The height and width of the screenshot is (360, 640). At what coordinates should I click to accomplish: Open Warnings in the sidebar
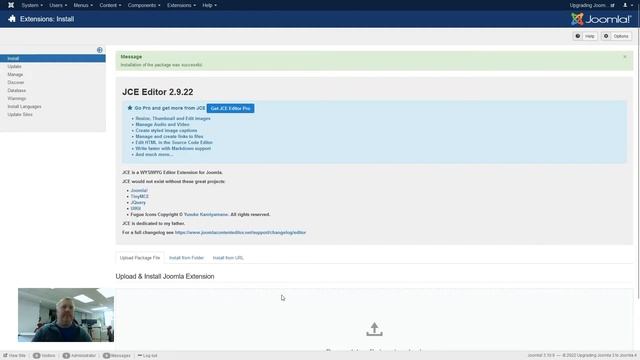pyautogui.click(x=16, y=98)
